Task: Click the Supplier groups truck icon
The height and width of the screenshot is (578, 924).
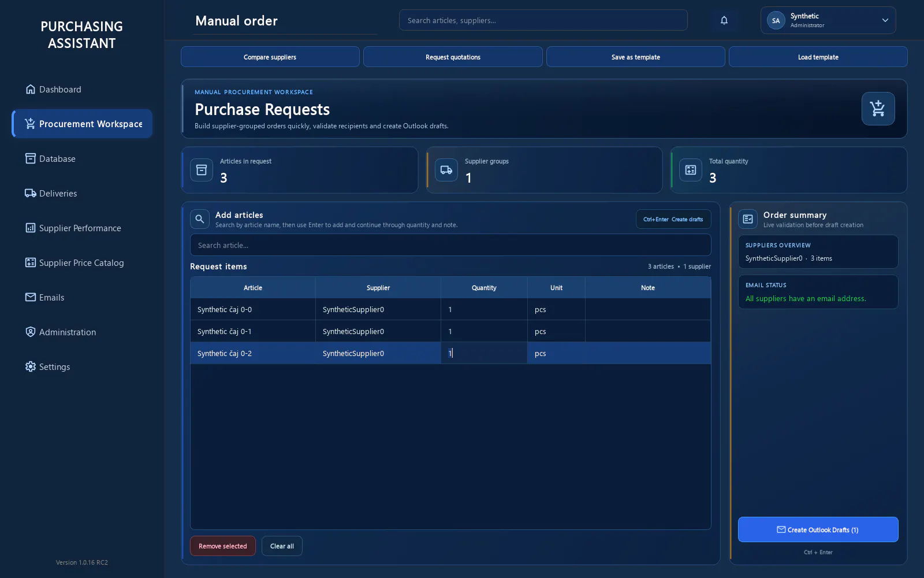Action: (446, 170)
